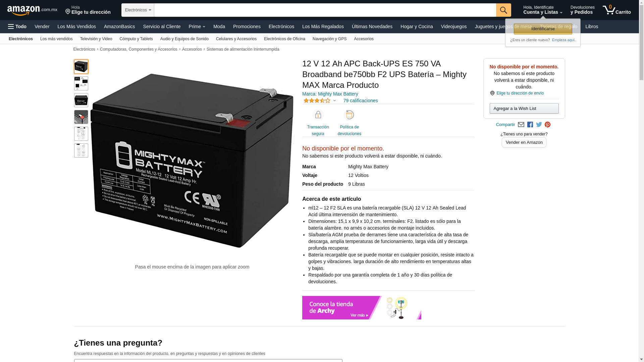The height and width of the screenshot is (362, 644).
Task: Click the return policy box icon
Action: 350,115
